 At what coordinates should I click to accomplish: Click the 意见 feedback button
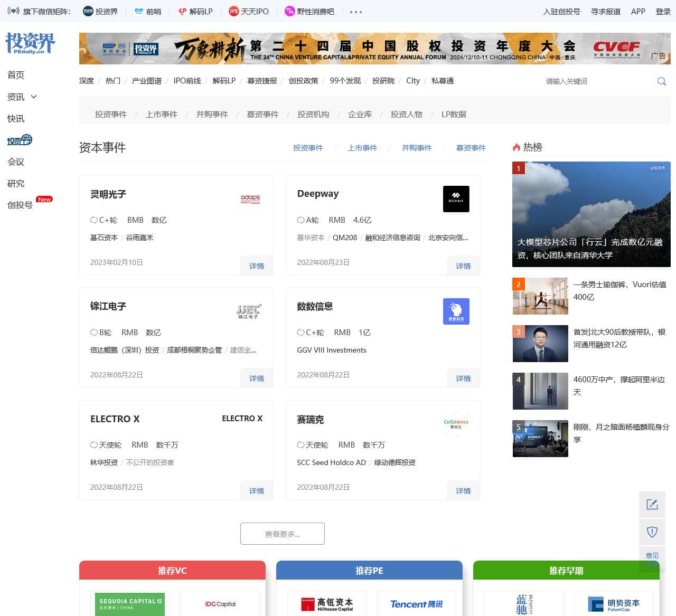tap(652, 559)
